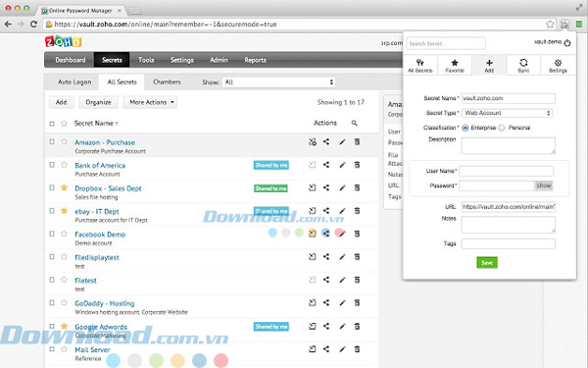The image size is (588, 368).
Task: Click the vault.demo logout power icon
Action: (567, 43)
